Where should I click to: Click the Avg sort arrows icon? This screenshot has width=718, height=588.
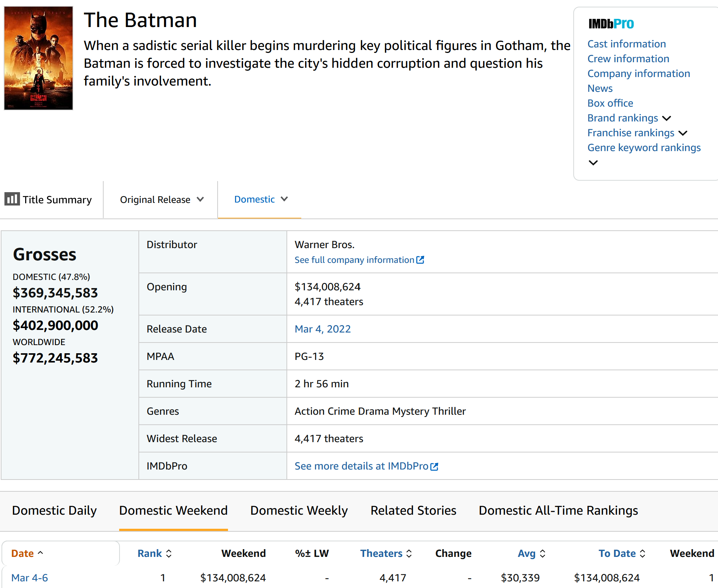(x=543, y=554)
